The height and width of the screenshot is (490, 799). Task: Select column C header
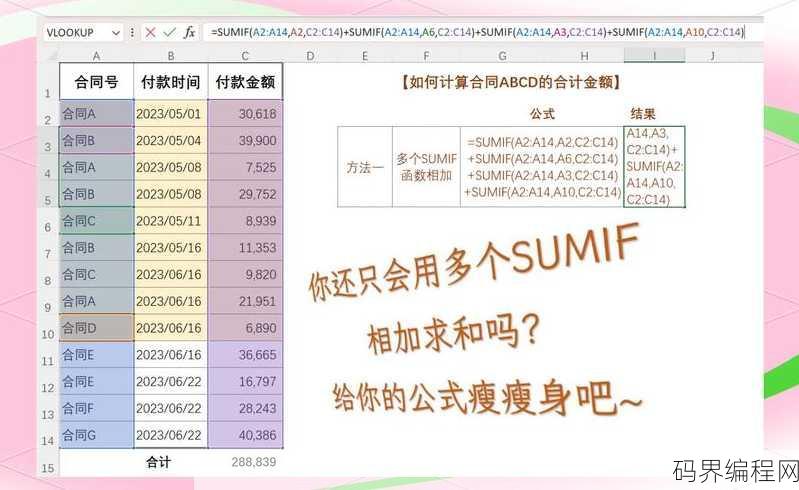click(x=245, y=56)
